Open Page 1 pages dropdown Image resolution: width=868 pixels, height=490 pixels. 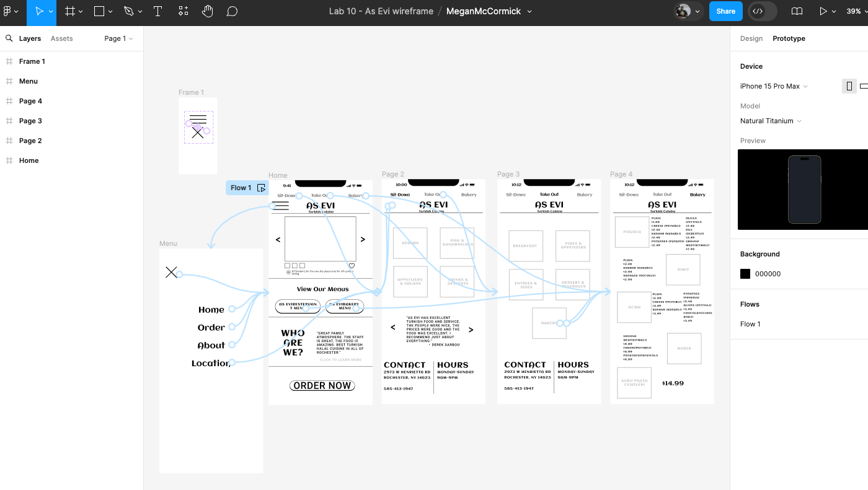118,38
